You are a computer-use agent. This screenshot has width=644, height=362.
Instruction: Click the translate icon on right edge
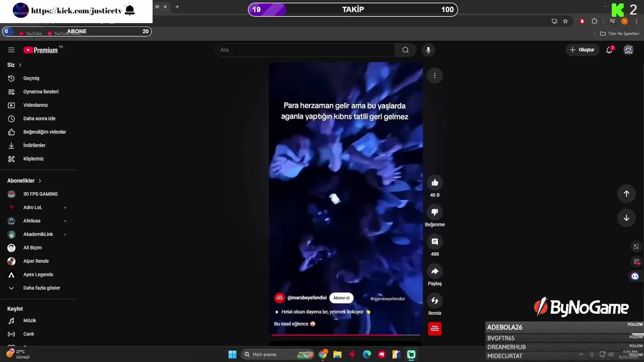[x=636, y=247]
